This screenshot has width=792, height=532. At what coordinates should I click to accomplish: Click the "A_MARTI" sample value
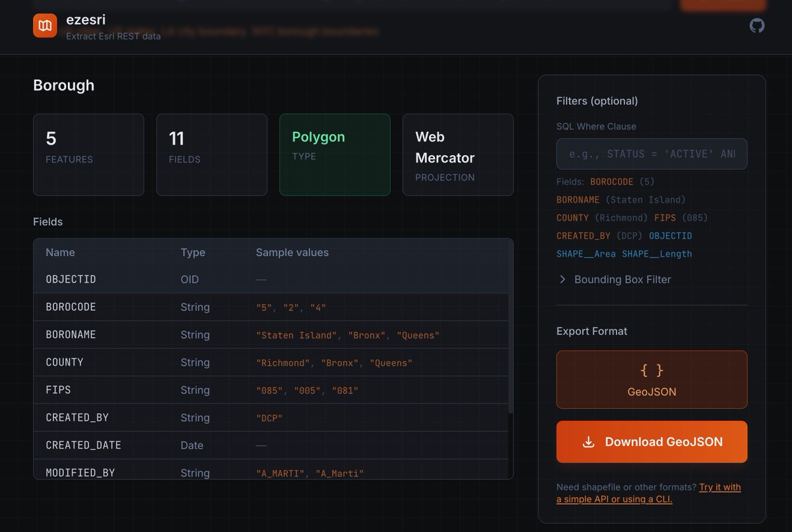click(x=280, y=473)
